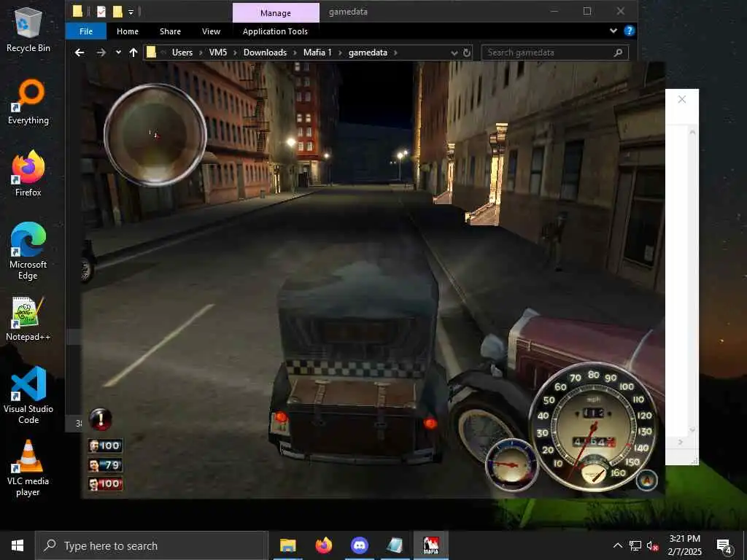Image resolution: width=747 pixels, height=560 pixels.
Task: Click the red exclamation alert icon in the game
Action: pos(100,419)
